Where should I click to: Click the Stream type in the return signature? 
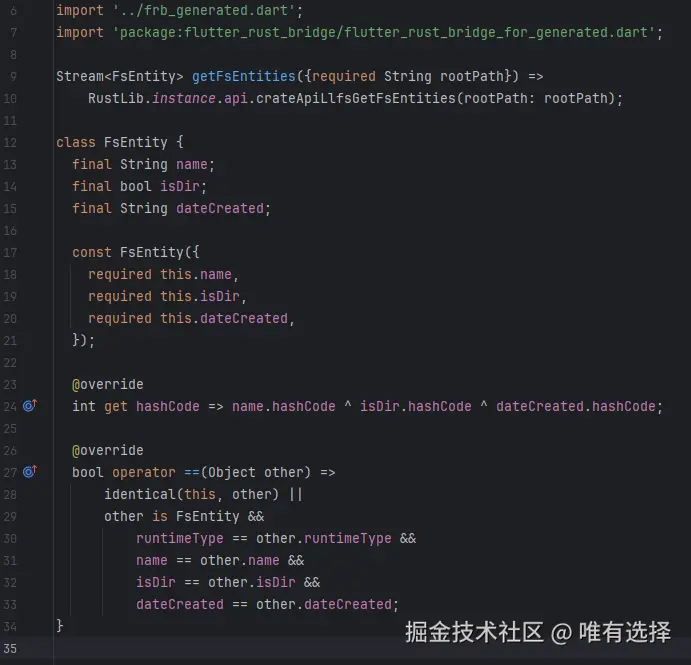80,76
